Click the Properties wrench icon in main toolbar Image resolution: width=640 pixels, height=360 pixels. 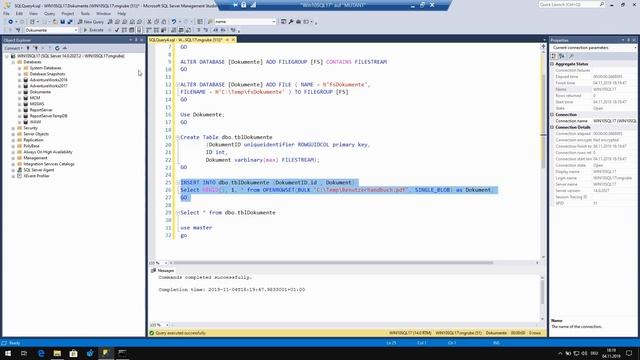coord(291,22)
